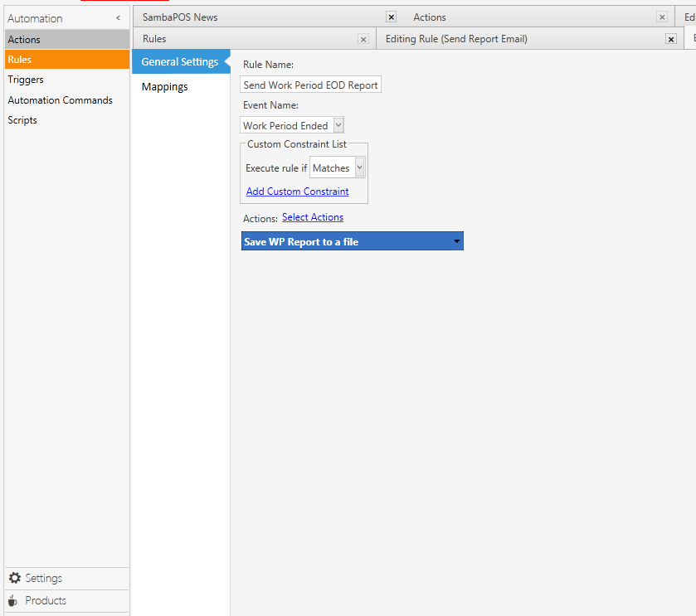Click the Rule Name text field

310,85
